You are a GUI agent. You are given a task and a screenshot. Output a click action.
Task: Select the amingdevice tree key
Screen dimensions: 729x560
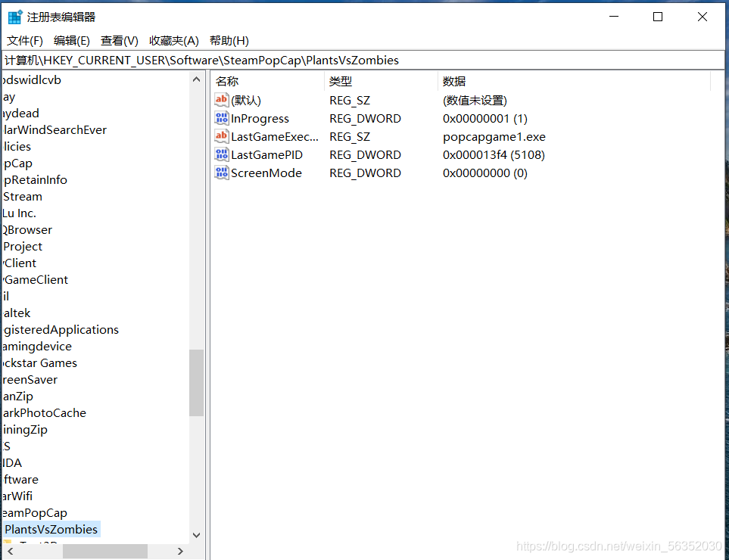coord(37,347)
